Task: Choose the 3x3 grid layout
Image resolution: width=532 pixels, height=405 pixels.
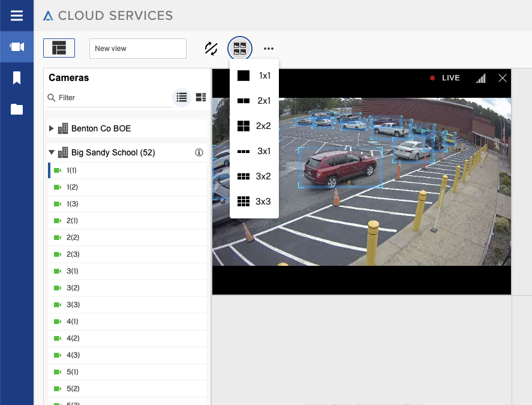Action: point(254,202)
